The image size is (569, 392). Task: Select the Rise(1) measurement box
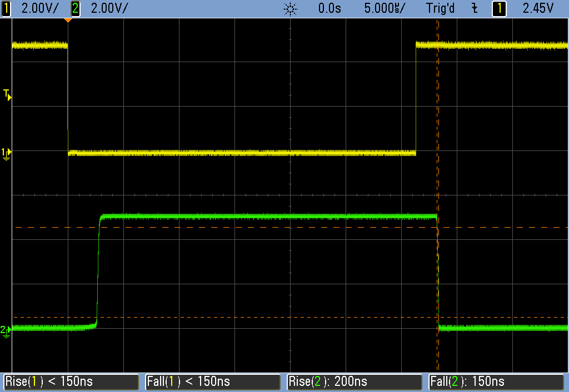pyautogui.click(x=71, y=381)
